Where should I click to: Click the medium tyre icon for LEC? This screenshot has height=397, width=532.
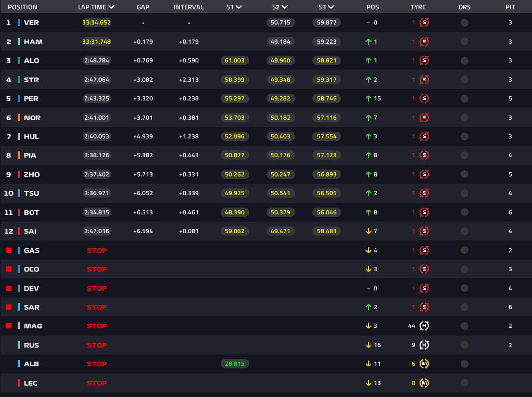tap(424, 383)
